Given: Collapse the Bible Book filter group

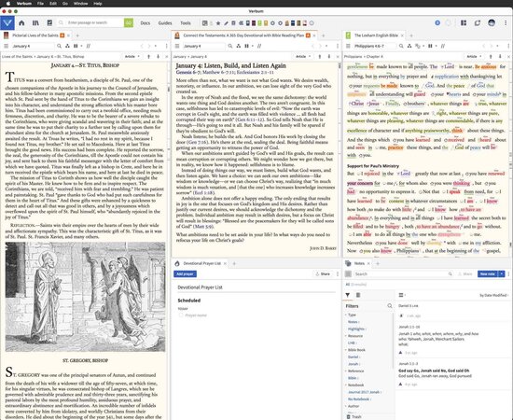Looking at the screenshot, I should [346, 350].
